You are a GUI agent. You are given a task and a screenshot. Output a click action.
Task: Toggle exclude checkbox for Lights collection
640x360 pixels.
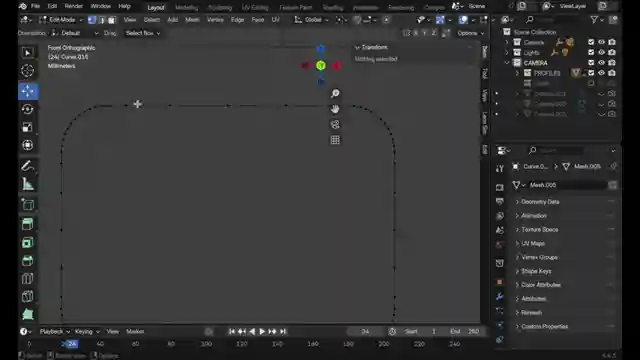pos(591,52)
